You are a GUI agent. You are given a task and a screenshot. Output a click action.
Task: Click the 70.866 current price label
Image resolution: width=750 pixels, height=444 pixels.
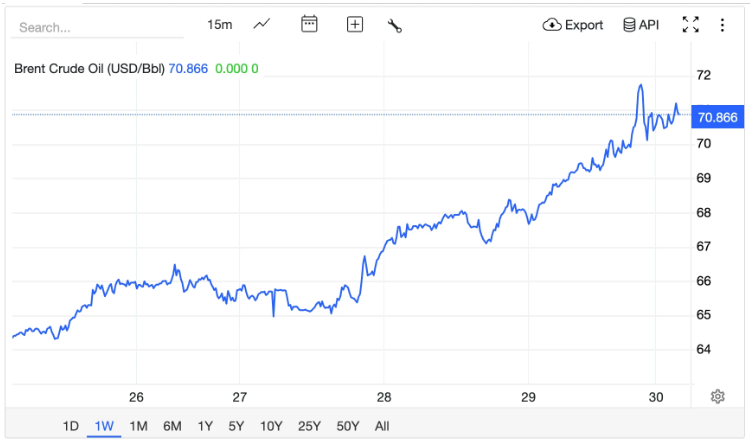point(716,118)
